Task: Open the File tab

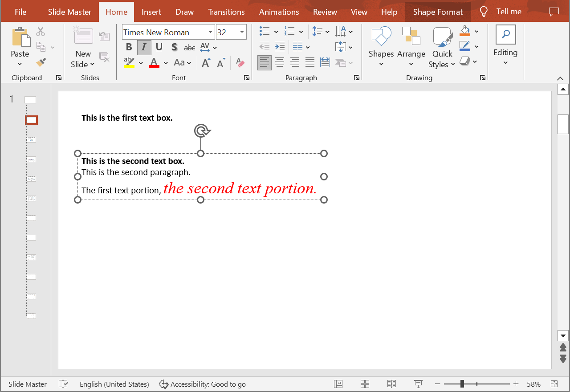Action: click(20, 12)
